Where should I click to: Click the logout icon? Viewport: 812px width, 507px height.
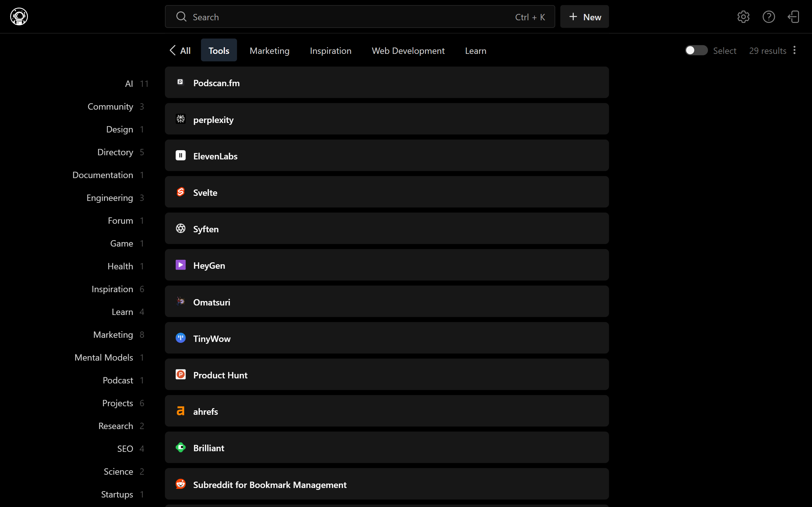pos(794,17)
